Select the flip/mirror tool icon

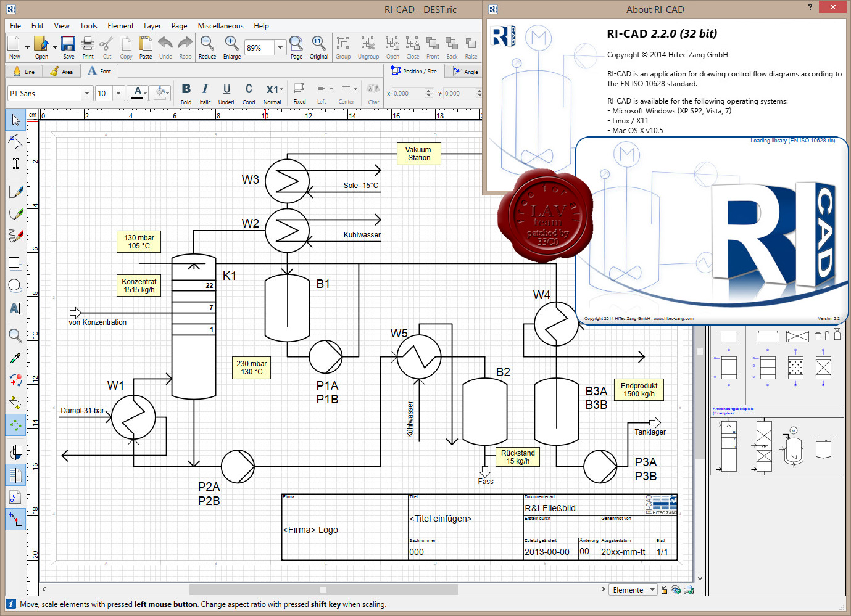click(15, 402)
